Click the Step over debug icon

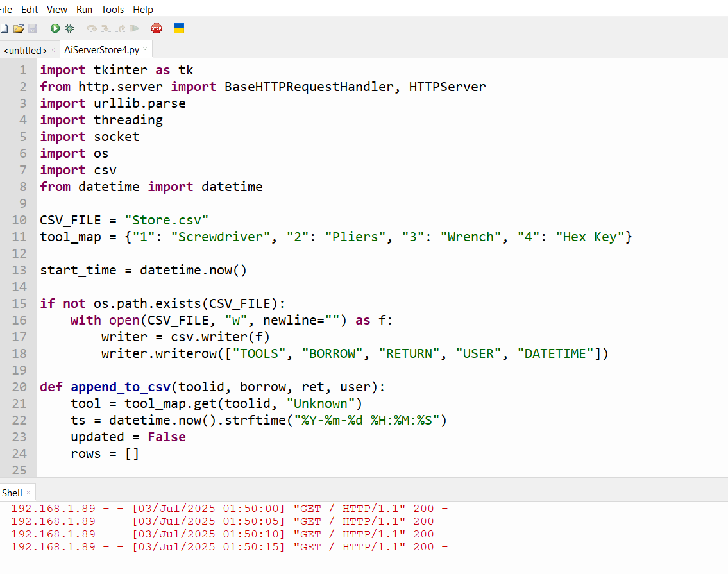[x=92, y=28]
